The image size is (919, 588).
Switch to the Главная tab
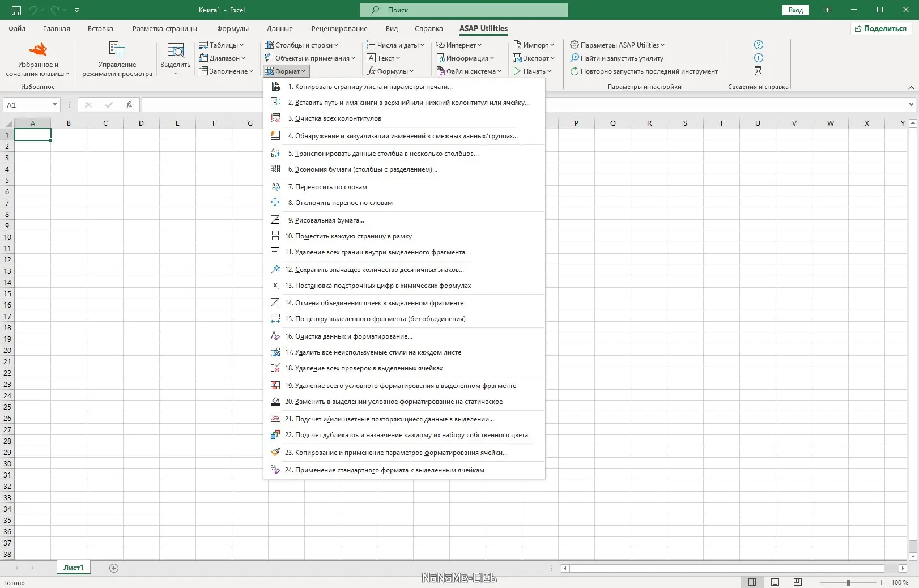[x=57, y=29]
